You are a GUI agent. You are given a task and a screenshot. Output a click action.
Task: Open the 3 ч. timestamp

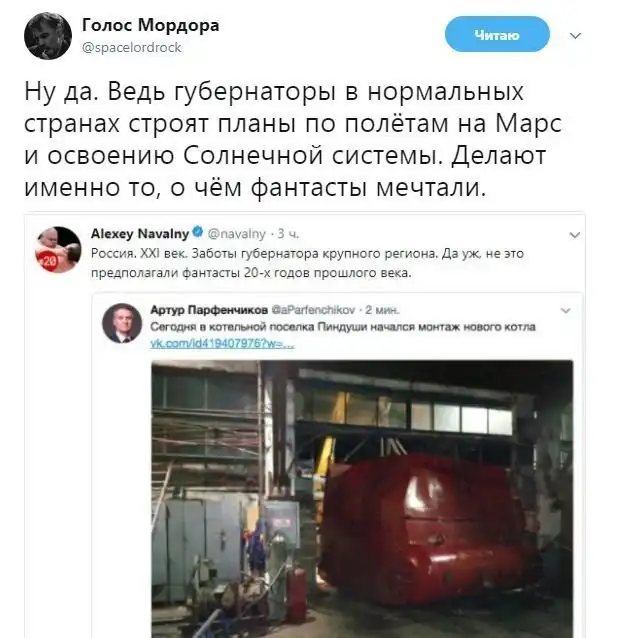[x=288, y=234]
